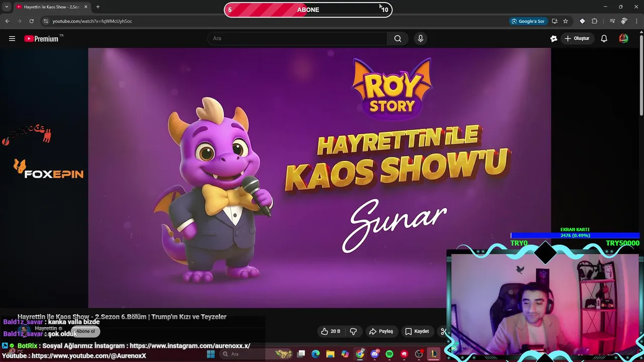Click the Hayrettin channel name
This screenshot has width=644, height=362.
[x=45, y=328]
